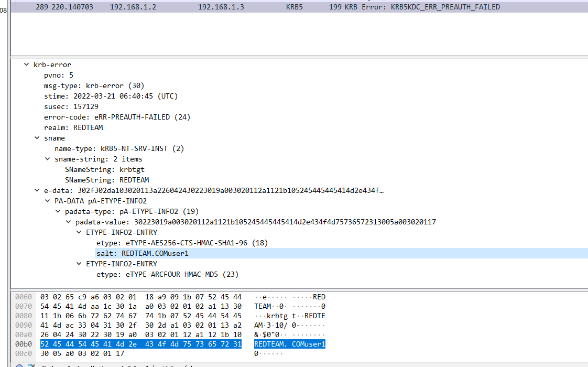Image resolution: width=588 pixels, height=367 pixels.
Task: Collapse sname-string 2 items node
Action: click(x=47, y=159)
